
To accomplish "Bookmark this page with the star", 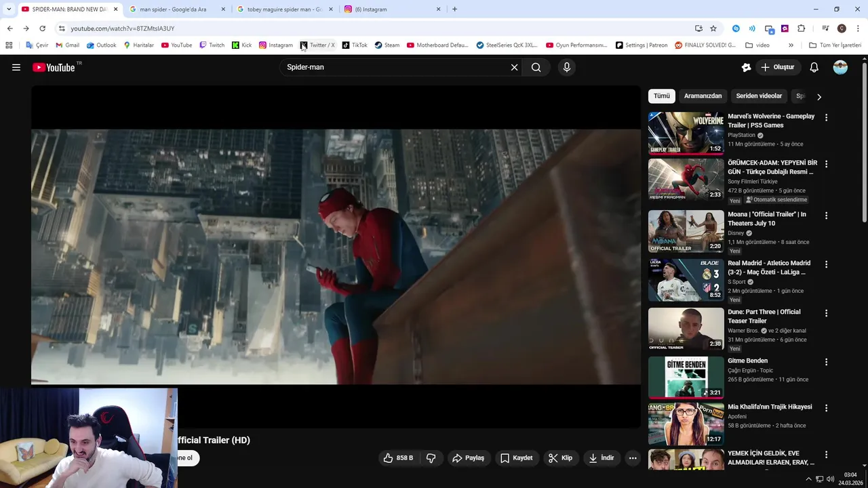I will point(713,28).
